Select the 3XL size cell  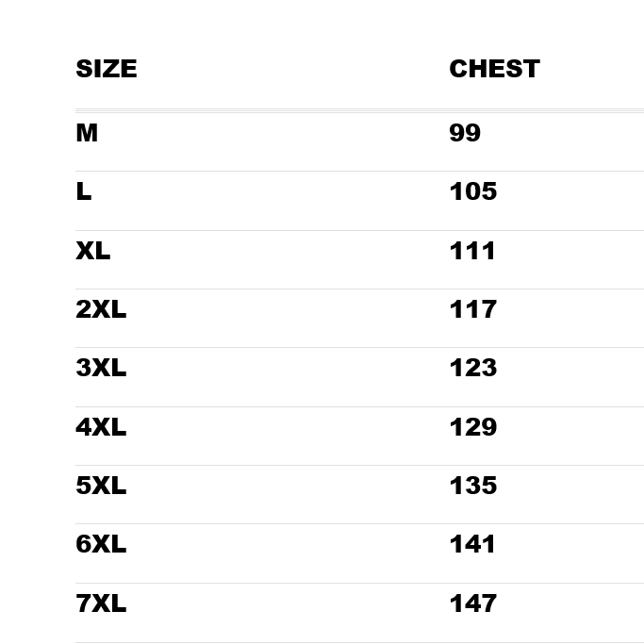point(101,368)
